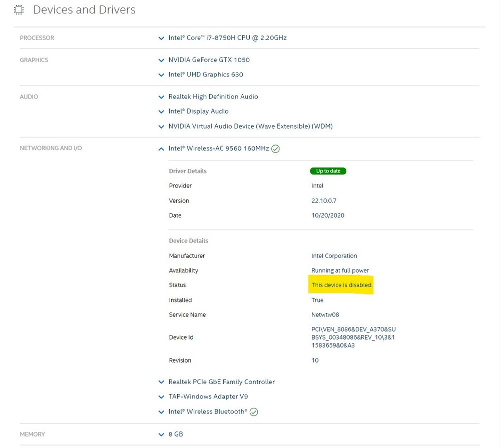Click the Running at full power value
The image size is (500, 448).
(x=340, y=270)
